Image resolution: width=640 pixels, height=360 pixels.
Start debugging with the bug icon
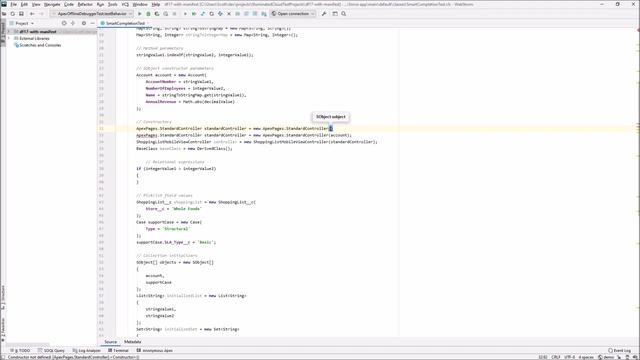pos(148,14)
